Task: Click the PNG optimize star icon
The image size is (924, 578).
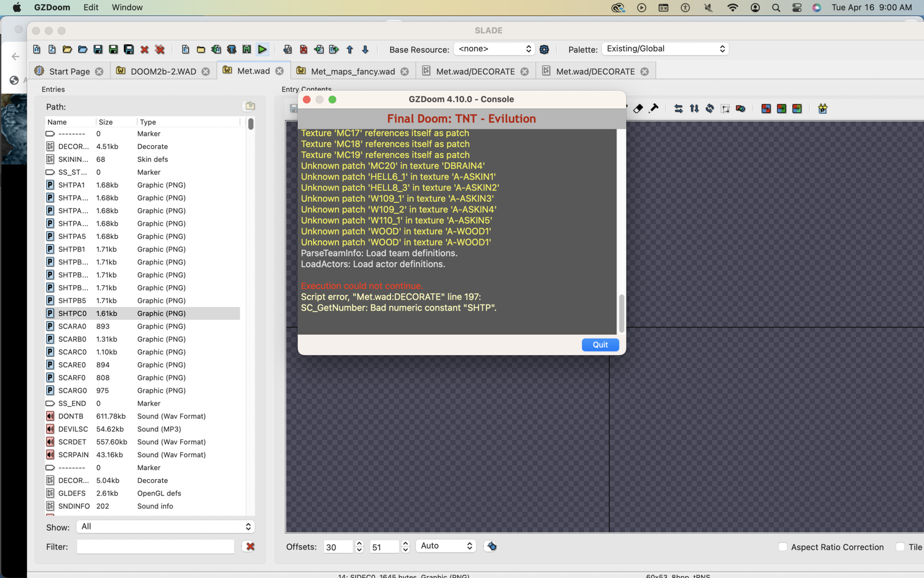Action: click(x=822, y=109)
